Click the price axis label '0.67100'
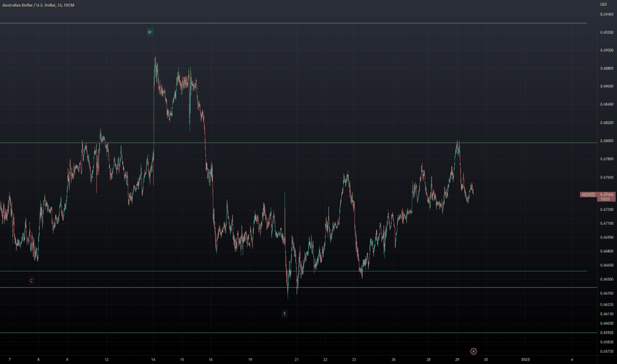617x364 pixels. tap(606, 224)
